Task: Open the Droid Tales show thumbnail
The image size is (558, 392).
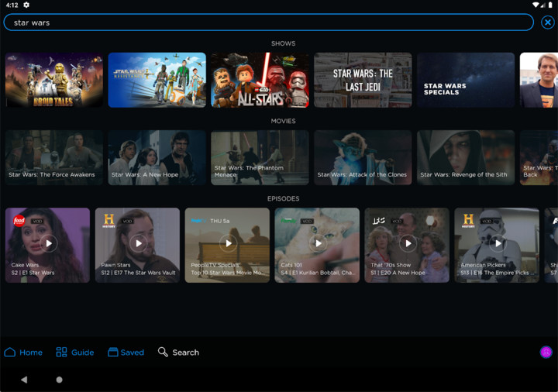Action: [54, 80]
